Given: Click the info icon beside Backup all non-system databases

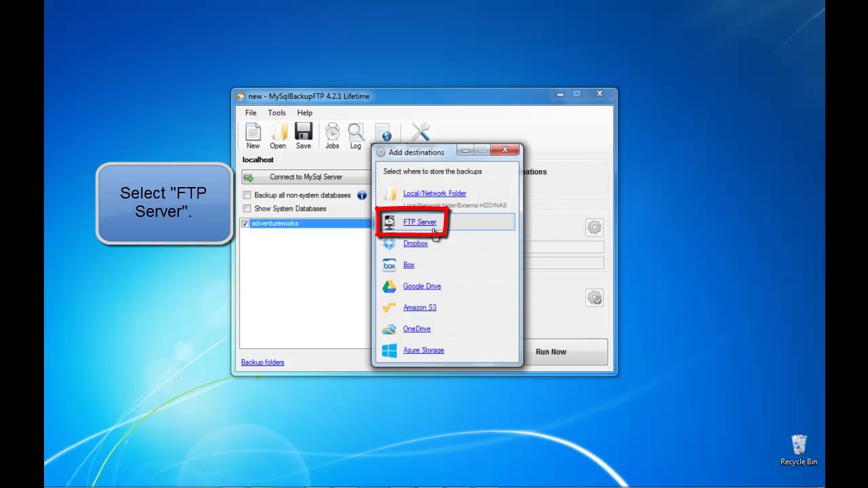Looking at the screenshot, I should tap(361, 195).
